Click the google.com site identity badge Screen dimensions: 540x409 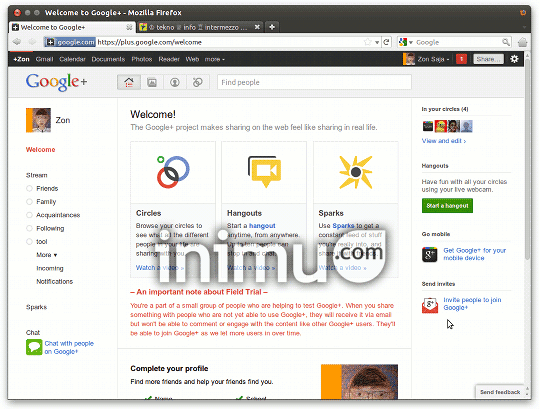[70, 42]
